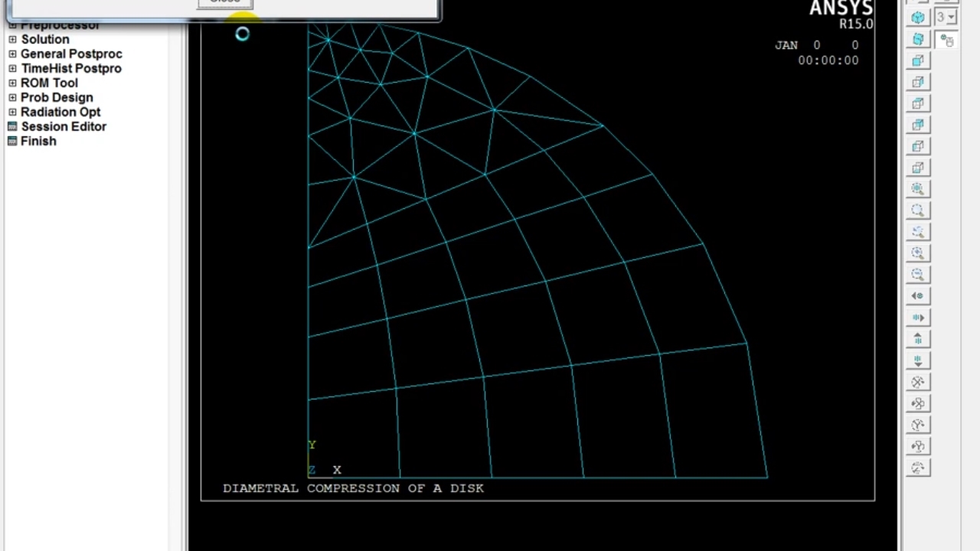Pan the model right with arrow icon
Image resolution: width=980 pixels, height=551 pixels.
(918, 318)
